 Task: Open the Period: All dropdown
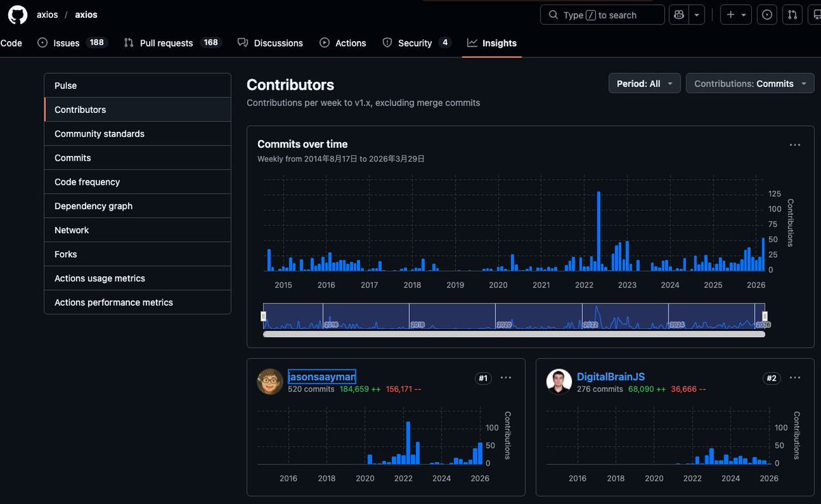click(644, 83)
